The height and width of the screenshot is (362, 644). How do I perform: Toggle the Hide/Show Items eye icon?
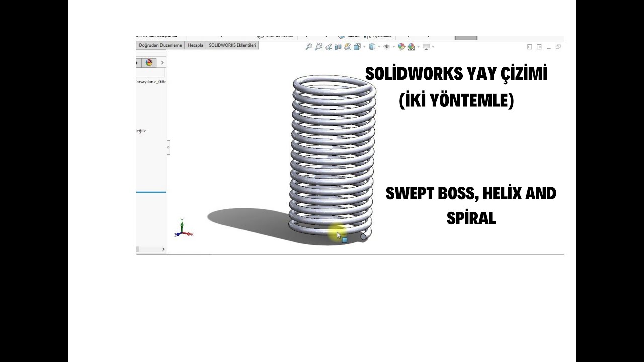point(386,47)
